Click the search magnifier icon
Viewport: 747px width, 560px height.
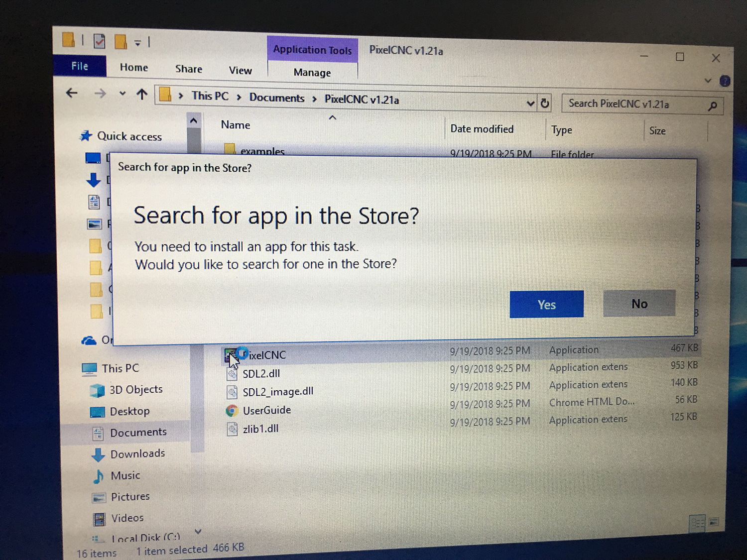point(713,106)
